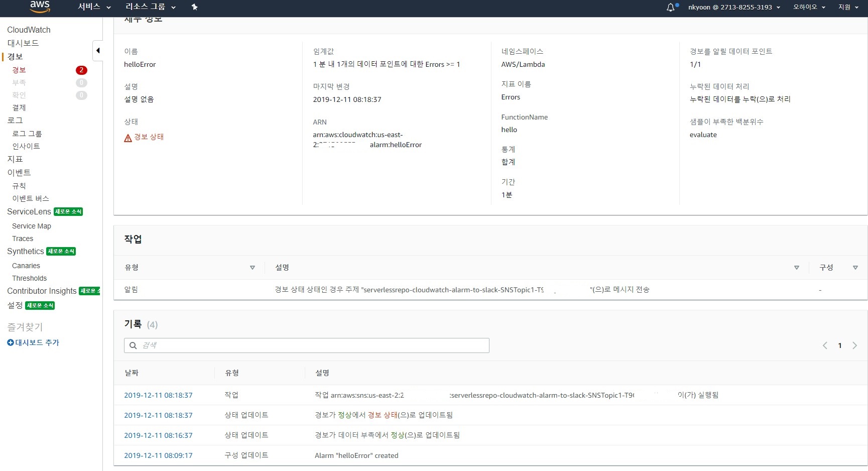Image resolution: width=868 pixels, height=471 pixels.
Task: Open history entry 2019-12-11 08:16:37
Action: [158, 435]
